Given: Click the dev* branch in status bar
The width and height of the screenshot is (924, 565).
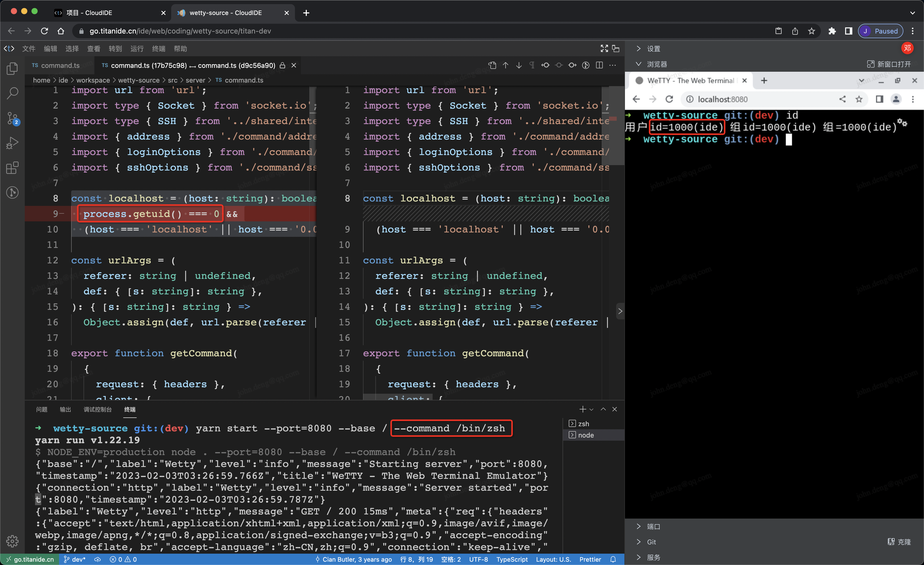Looking at the screenshot, I should (x=75, y=559).
